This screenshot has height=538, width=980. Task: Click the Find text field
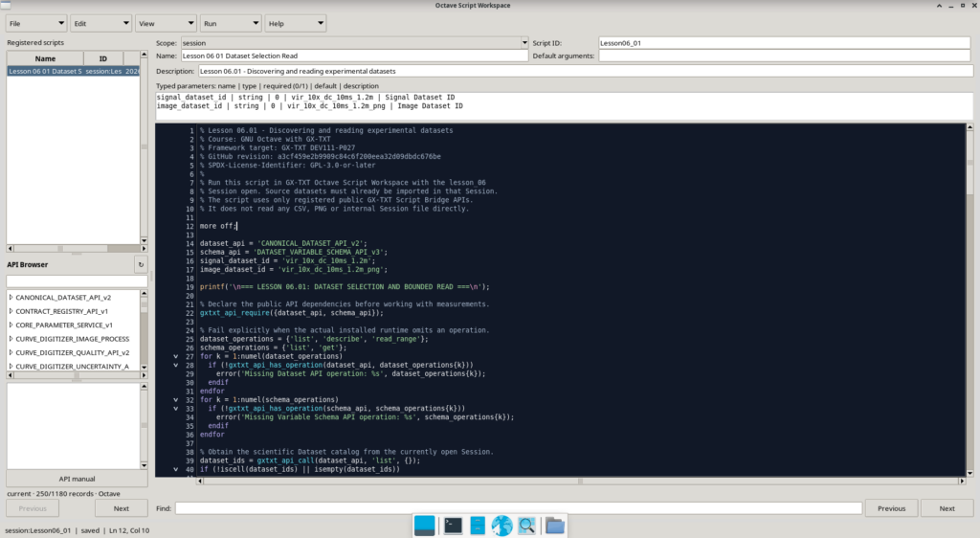(518, 508)
